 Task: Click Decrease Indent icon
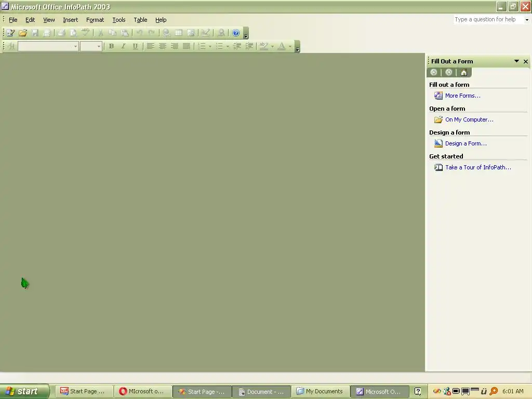click(237, 46)
